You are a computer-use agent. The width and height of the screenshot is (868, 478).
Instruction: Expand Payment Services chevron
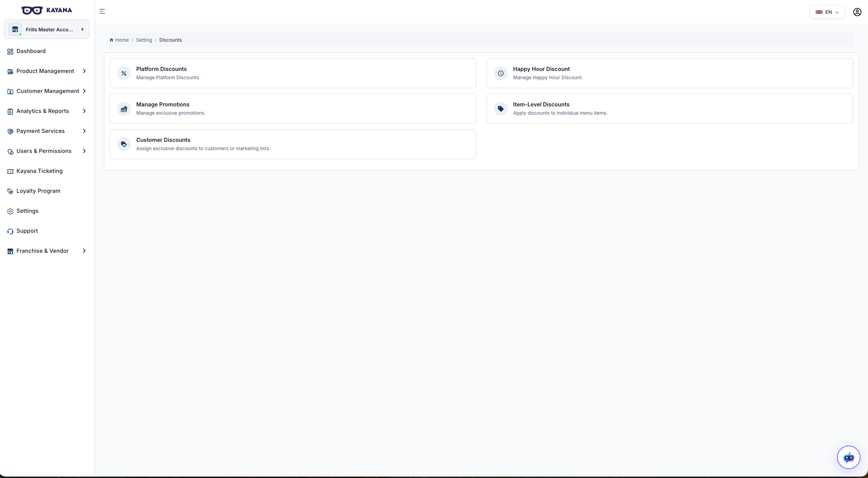pos(84,131)
